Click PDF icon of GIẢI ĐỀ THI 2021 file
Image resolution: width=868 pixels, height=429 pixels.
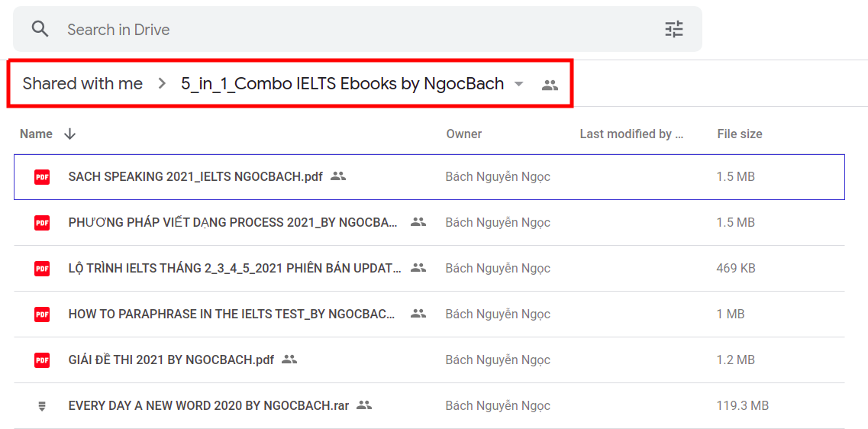pyautogui.click(x=41, y=360)
